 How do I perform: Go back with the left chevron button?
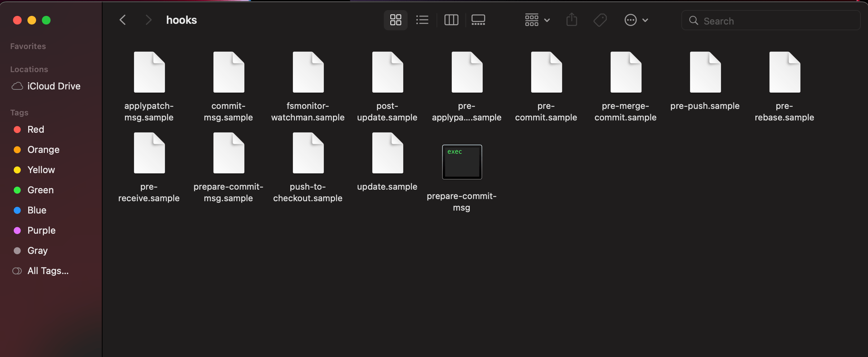click(123, 20)
